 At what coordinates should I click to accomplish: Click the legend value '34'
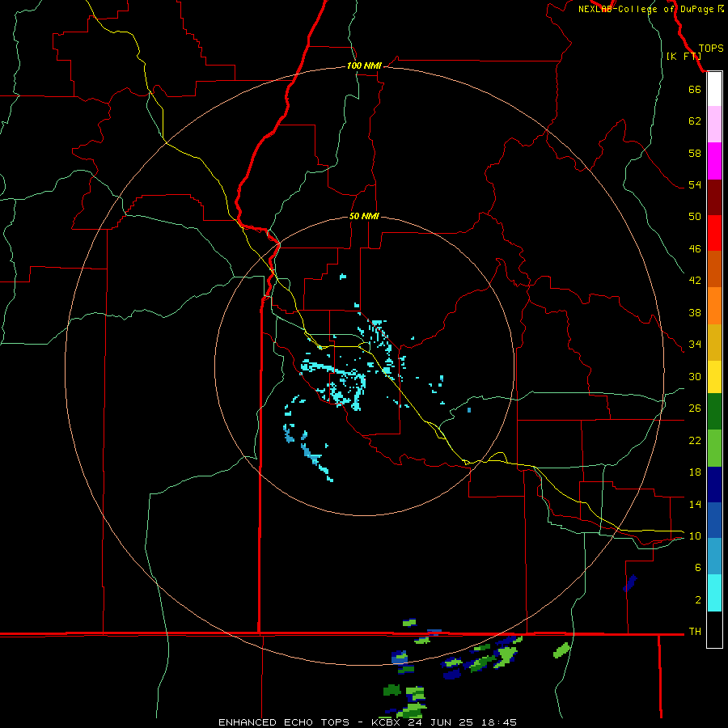tap(695, 345)
